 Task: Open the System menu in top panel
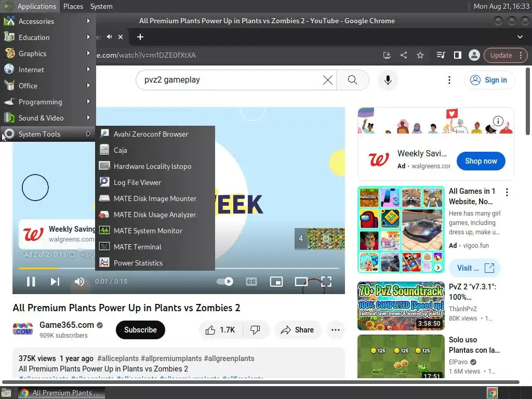click(101, 6)
